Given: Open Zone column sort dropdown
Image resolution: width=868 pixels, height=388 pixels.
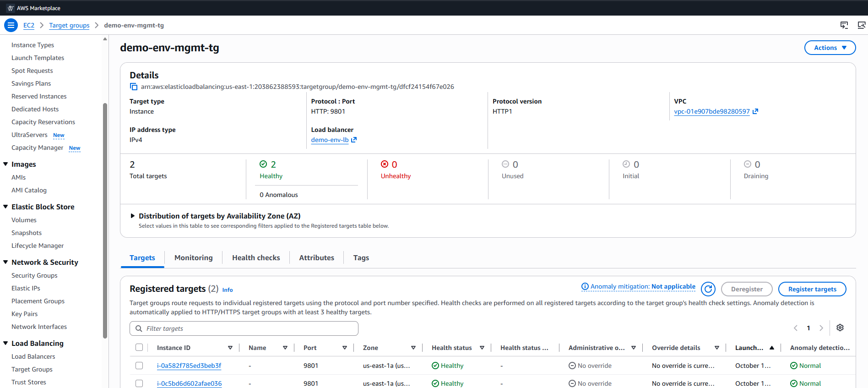Looking at the screenshot, I should coord(413,348).
